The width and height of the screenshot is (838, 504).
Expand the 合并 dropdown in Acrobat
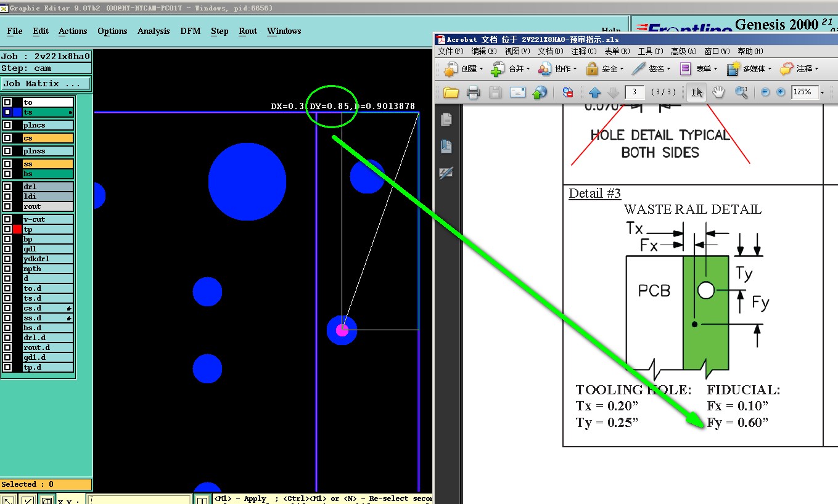tap(528, 69)
